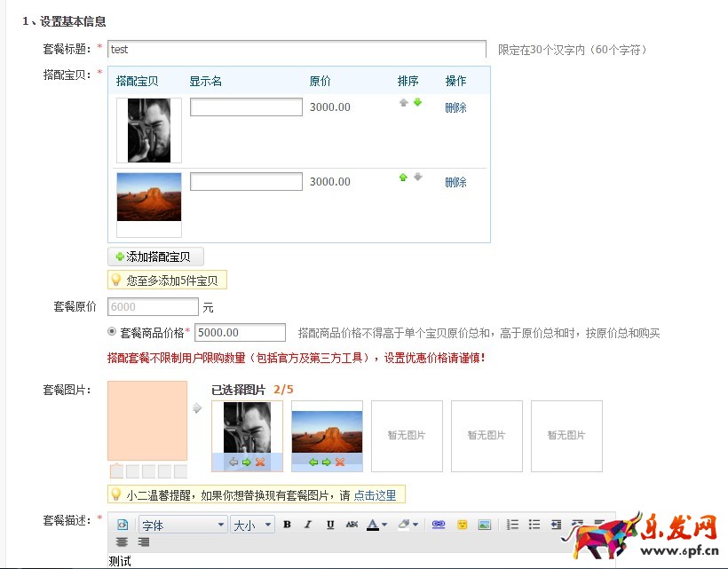This screenshot has height=569, width=728.
Task: Toggle italic formatting in the description editor
Action: pos(307,525)
